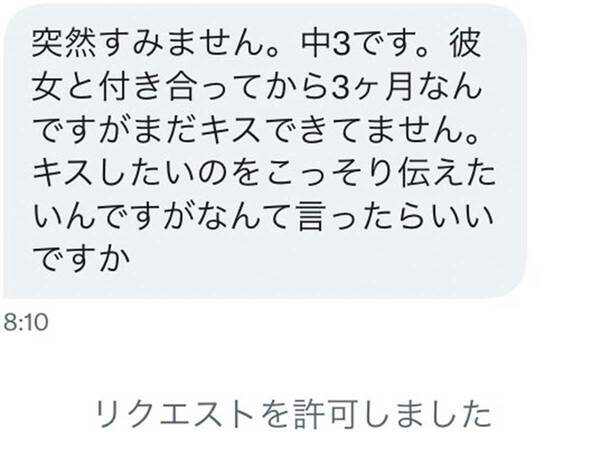Click the リクエストを許可しました notice
Image resolution: width=600 pixels, height=450 pixels.
click(293, 414)
